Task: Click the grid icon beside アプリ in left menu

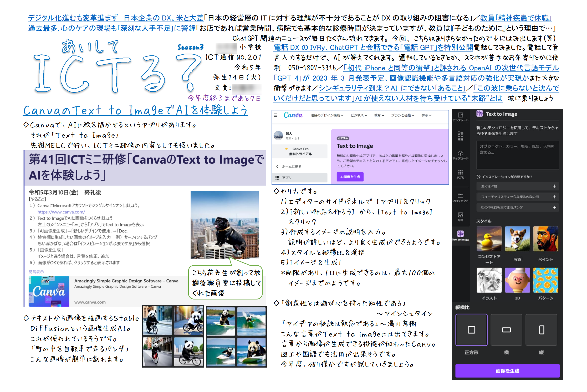Action: click(277, 178)
